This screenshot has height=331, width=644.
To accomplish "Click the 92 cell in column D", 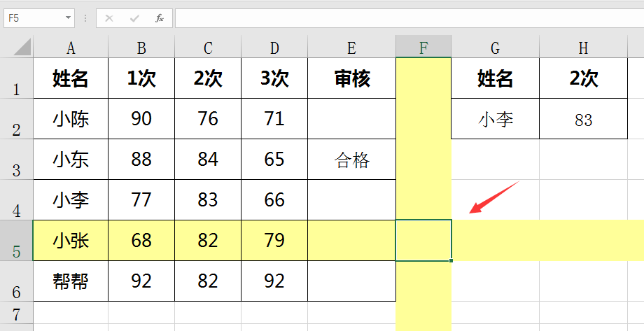I will (x=274, y=281).
